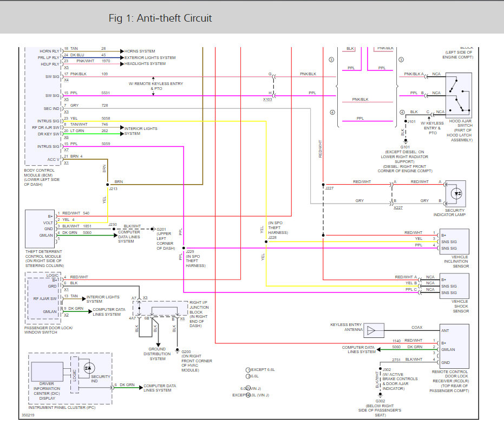Viewport: 504px width, 430px height.
Task: Click circuit number 1140 on RED/WHT wire
Action: pyautogui.click(x=397, y=341)
